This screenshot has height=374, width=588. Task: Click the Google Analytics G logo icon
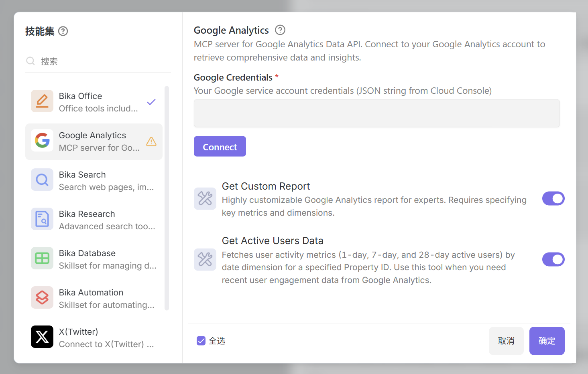click(x=42, y=140)
